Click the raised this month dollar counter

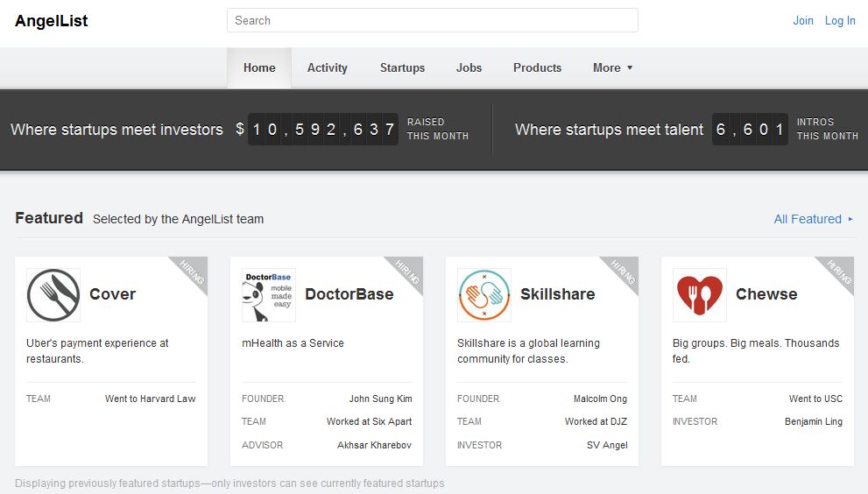click(x=322, y=129)
